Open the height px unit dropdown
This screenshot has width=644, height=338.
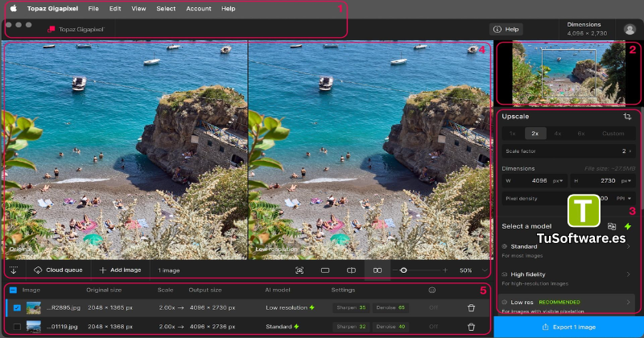[626, 181]
